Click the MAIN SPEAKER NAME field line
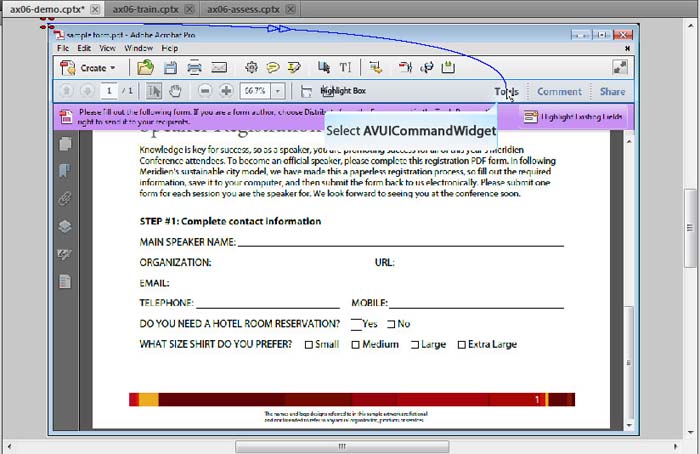Viewport: 700px width, 454px height. pos(400,243)
